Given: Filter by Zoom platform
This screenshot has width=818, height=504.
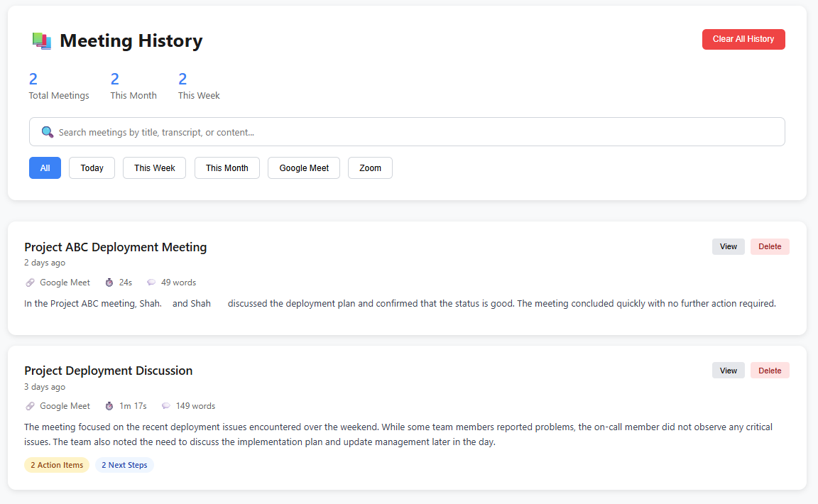Looking at the screenshot, I should [x=370, y=168].
